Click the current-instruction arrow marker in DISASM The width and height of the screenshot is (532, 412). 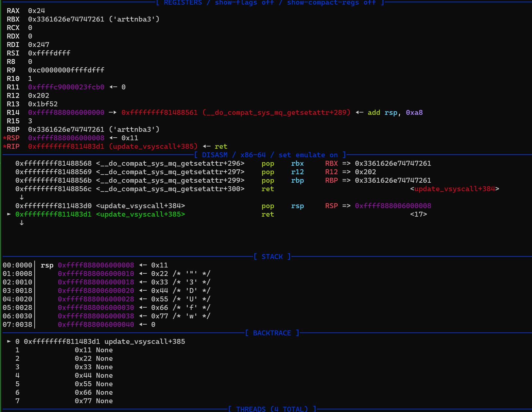point(9,214)
